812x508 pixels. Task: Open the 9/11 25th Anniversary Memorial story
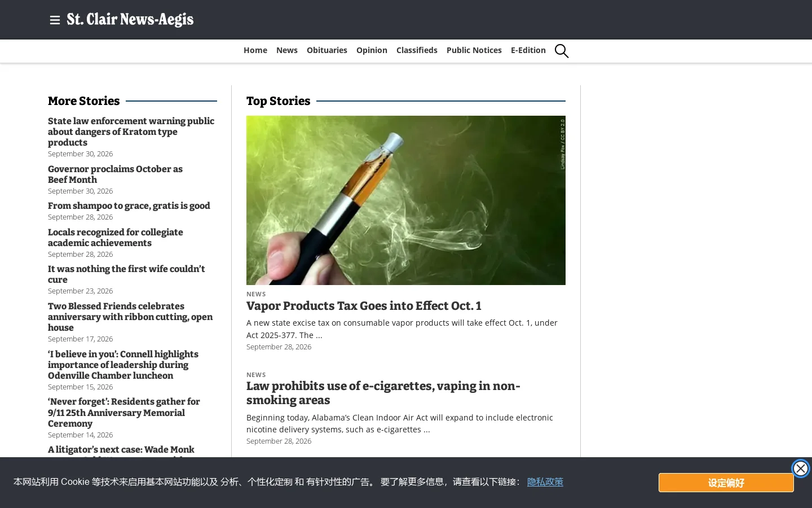pos(124,413)
